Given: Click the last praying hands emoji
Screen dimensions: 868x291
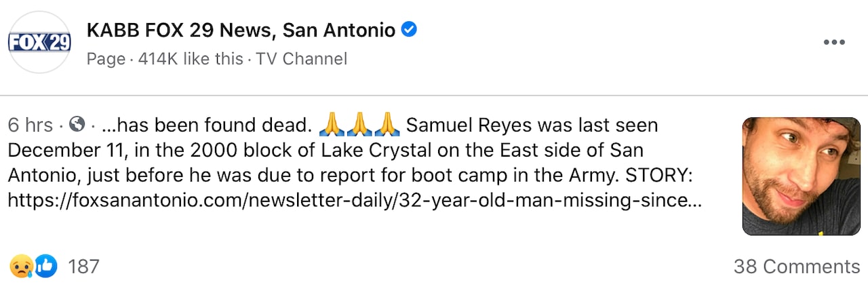Looking at the screenshot, I should tap(387, 125).
